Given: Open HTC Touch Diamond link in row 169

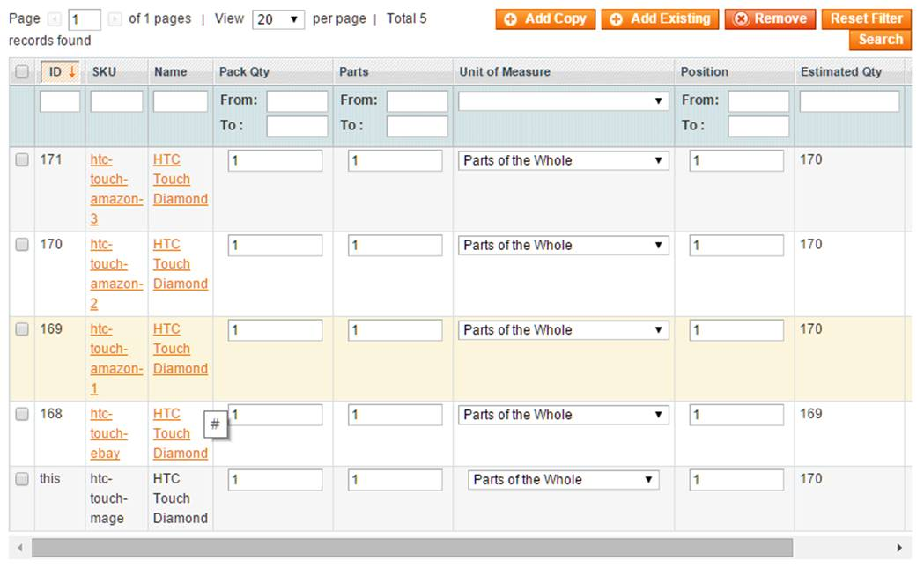Looking at the screenshot, I should [181, 349].
